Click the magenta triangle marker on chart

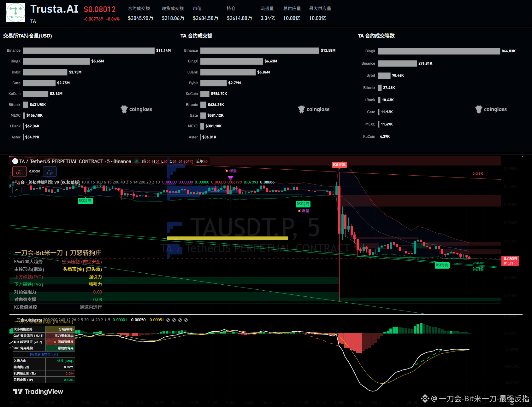230,178
